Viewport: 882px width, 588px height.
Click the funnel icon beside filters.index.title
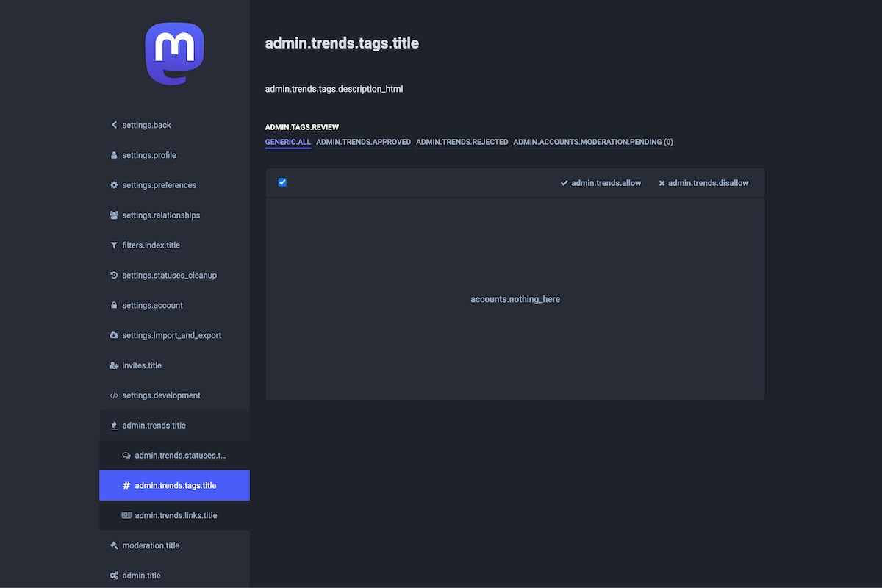pyautogui.click(x=114, y=245)
